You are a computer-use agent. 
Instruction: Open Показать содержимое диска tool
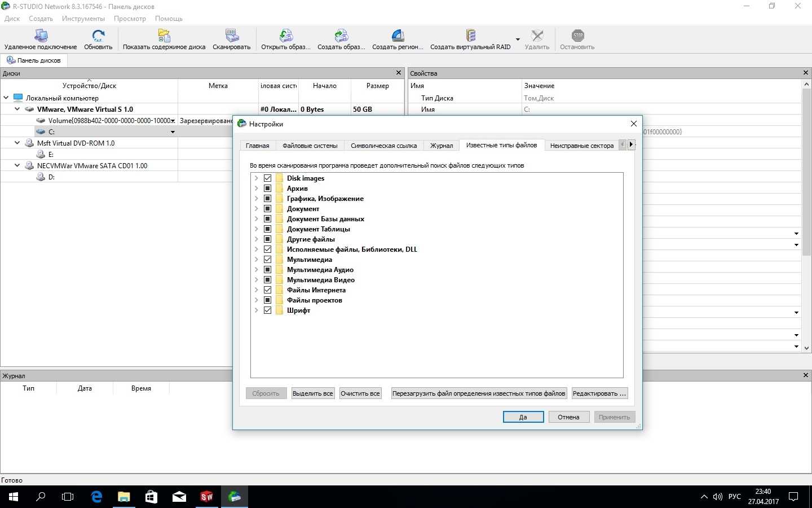[164, 36]
